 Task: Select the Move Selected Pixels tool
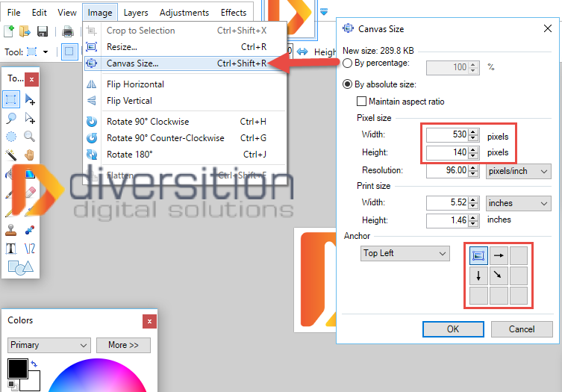coord(30,99)
